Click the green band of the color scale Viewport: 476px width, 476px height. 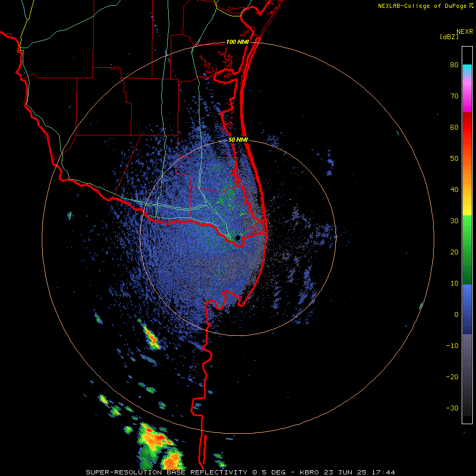coord(467,250)
